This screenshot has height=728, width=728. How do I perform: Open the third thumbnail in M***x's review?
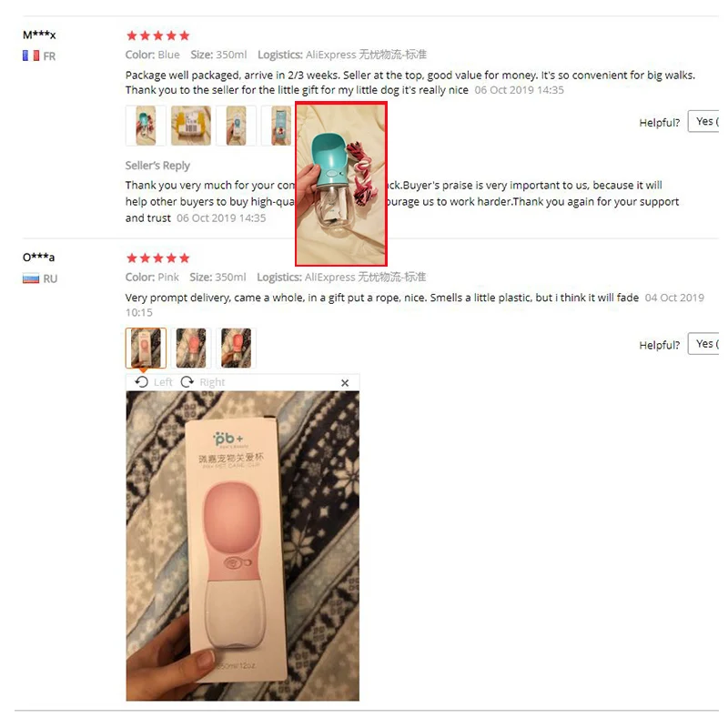point(236,126)
